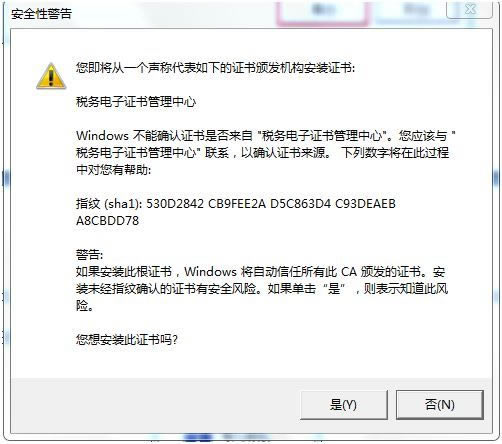Select the standalone issuer name 税务电子证书管理中心
This screenshot has height=444, width=502.
(136, 102)
